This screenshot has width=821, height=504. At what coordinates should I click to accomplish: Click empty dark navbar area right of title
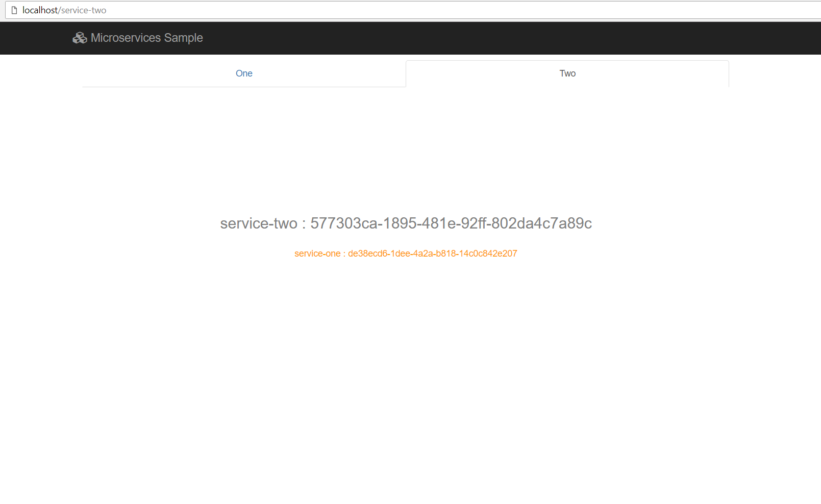[x=459, y=38]
